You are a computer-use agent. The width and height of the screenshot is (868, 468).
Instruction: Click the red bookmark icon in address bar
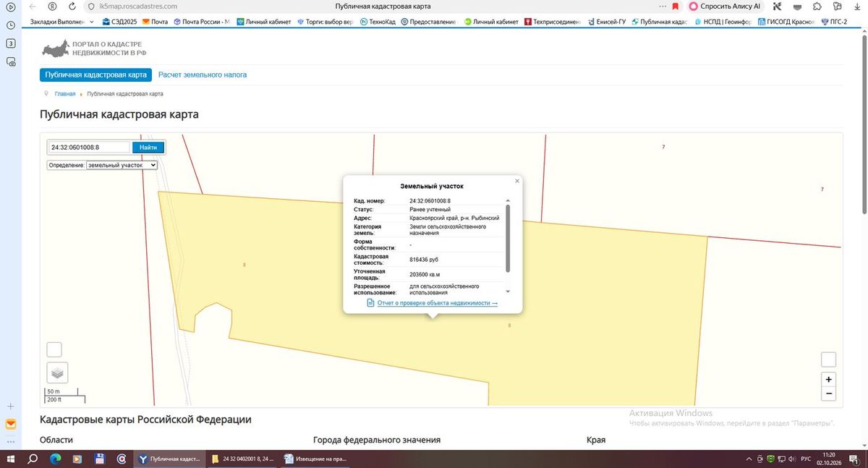click(675, 6)
